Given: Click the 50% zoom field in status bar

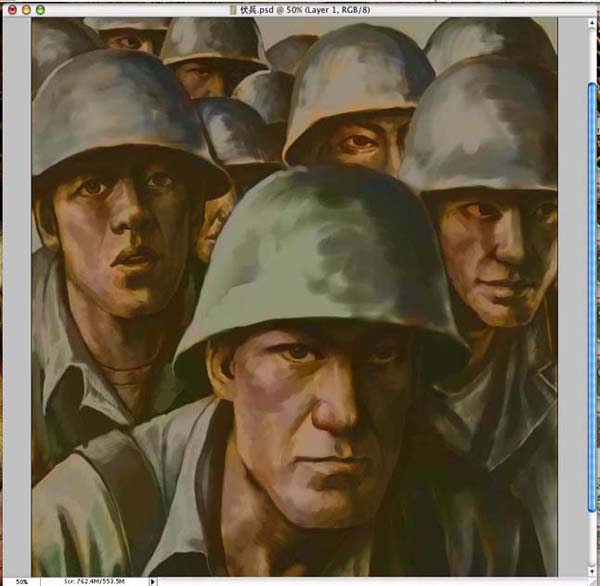Looking at the screenshot, I should coord(21,582).
